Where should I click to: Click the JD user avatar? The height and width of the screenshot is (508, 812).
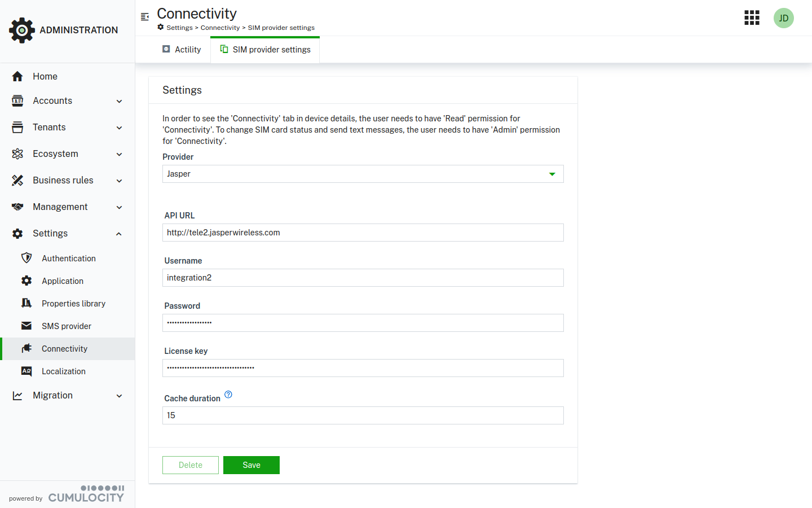point(783,18)
